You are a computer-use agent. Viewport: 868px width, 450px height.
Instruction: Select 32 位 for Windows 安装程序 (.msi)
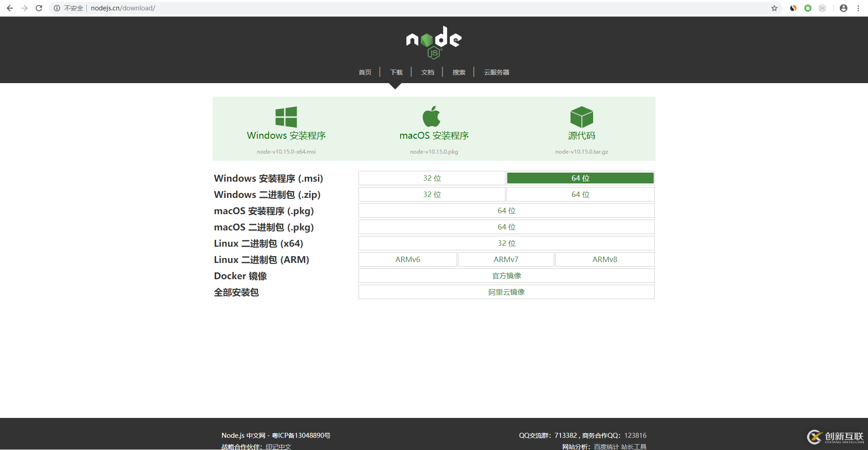432,178
